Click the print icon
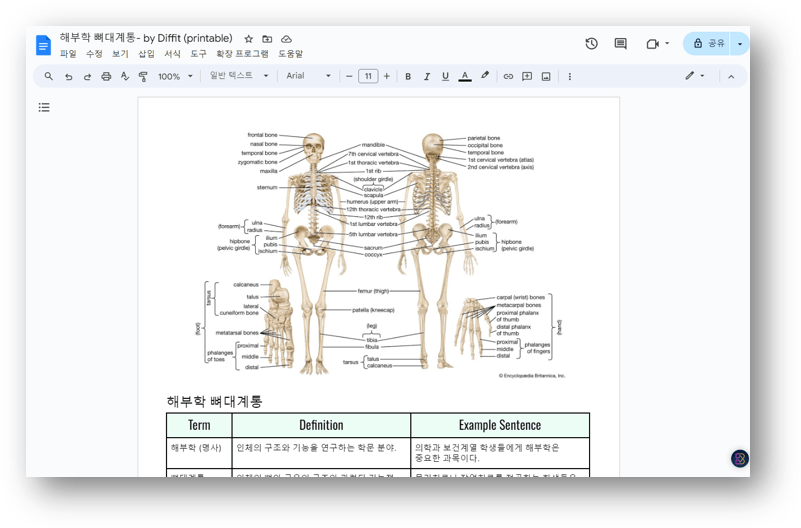The image size is (801, 528). pyautogui.click(x=106, y=76)
